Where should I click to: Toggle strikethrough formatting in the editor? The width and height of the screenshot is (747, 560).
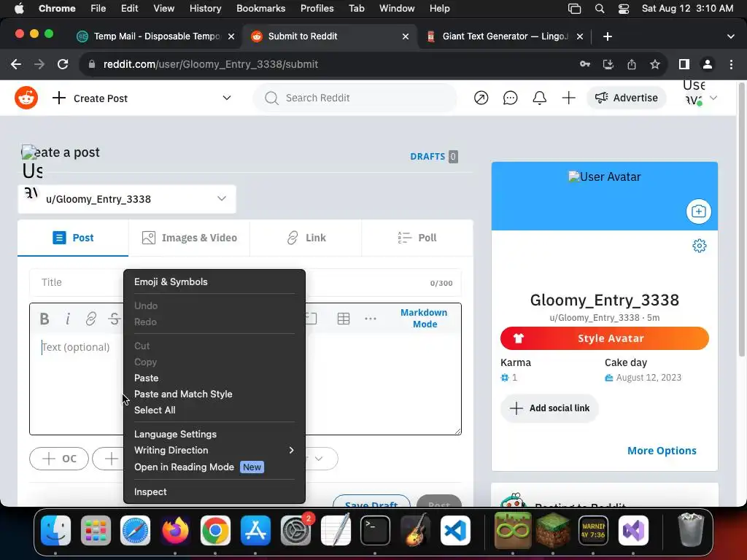click(x=115, y=319)
